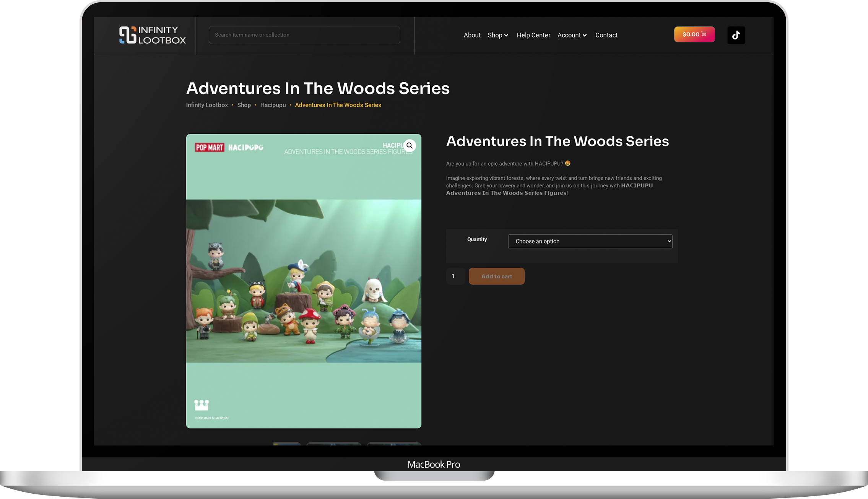Open the Quantity 'Choose an option' dropdown
The width and height of the screenshot is (868, 499).
pos(590,241)
